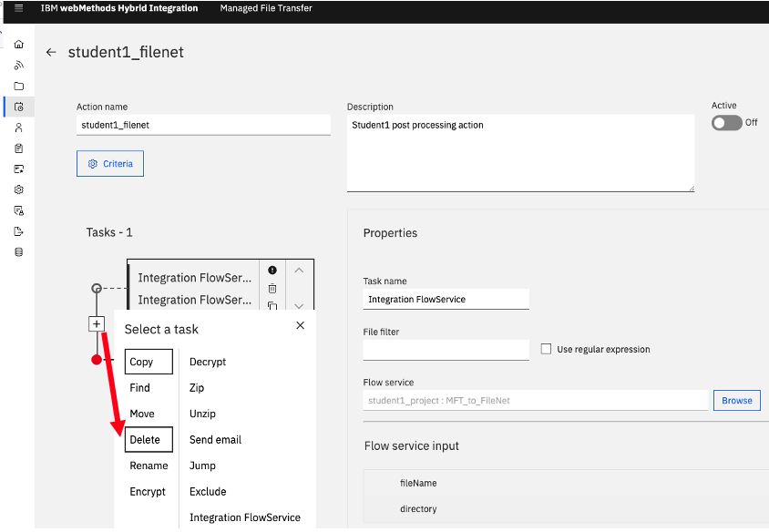Screen dimensions: 769x532
Task: Focus the Task name field
Action: [x=446, y=299]
